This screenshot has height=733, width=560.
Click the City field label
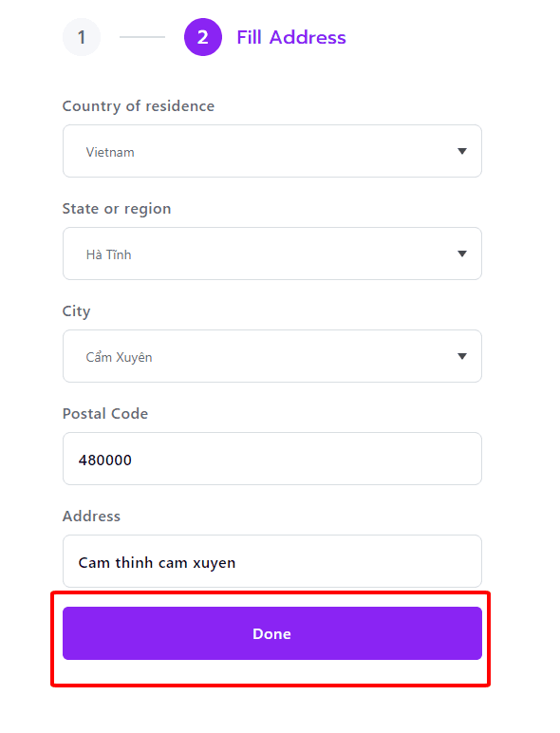coord(76,311)
